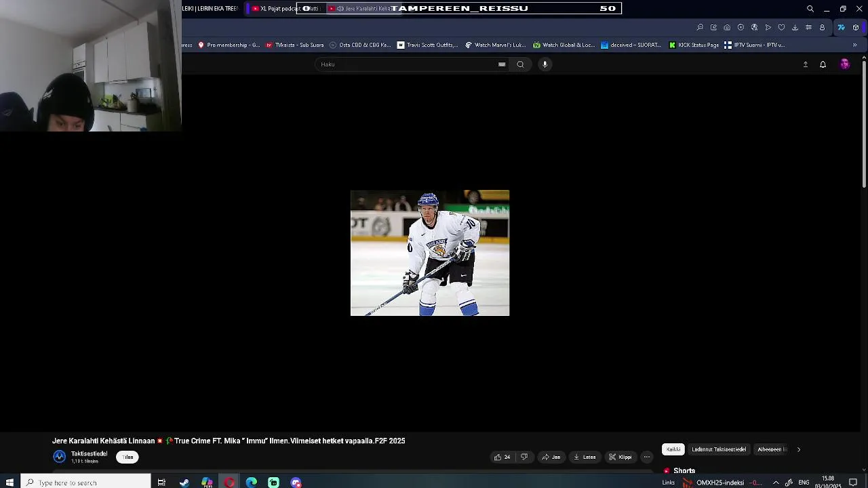
Task: Subscribe to Taktisestiedel with Tilaa button
Action: 127,457
